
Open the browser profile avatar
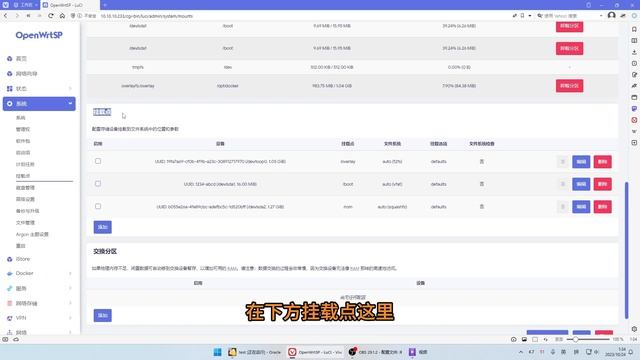[x=611, y=16]
